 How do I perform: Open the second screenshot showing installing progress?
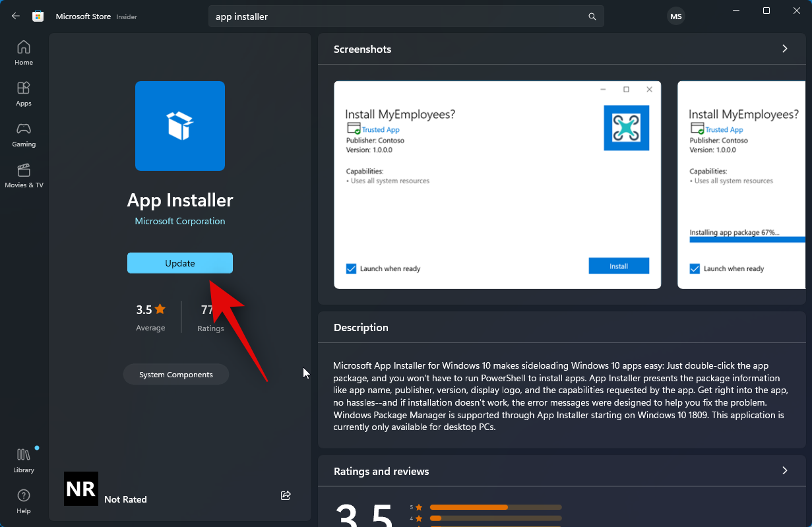tap(741, 185)
